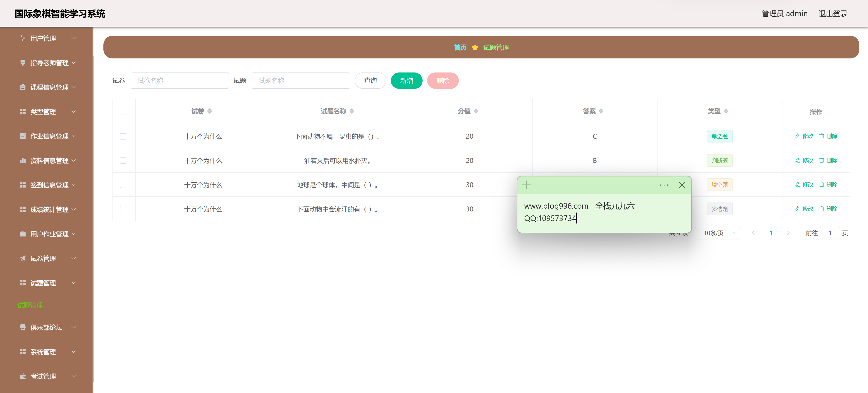Image resolution: width=868 pixels, height=393 pixels.
Task: Click the 试卷名称 search input field
Action: 179,81
